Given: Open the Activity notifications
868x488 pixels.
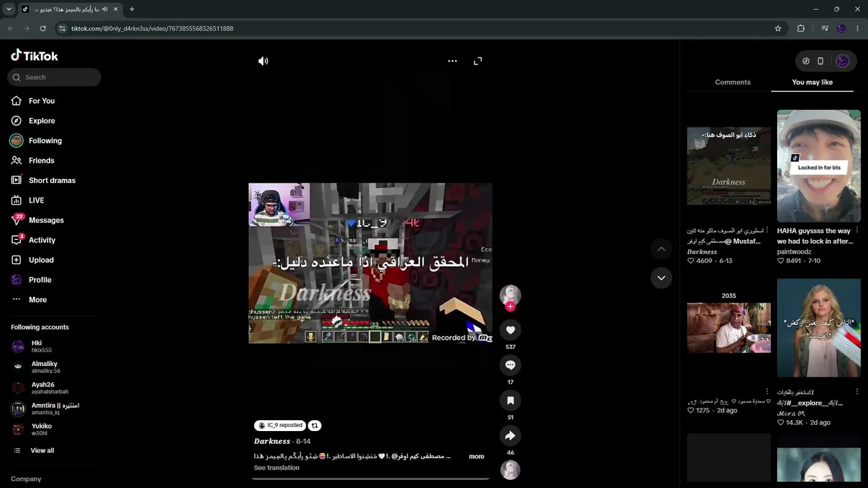Looking at the screenshot, I should point(42,240).
